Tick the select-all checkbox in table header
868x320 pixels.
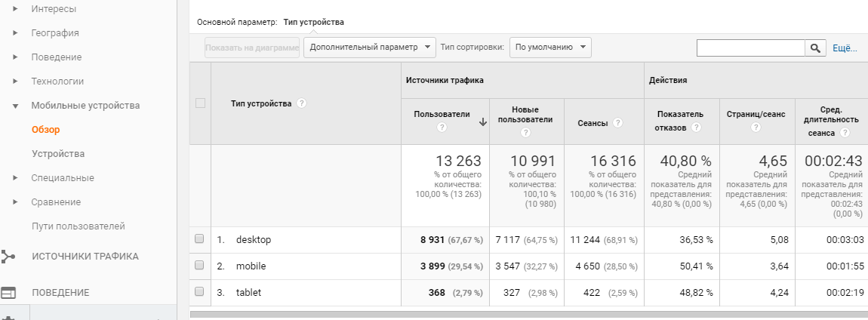click(x=200, y=103)
